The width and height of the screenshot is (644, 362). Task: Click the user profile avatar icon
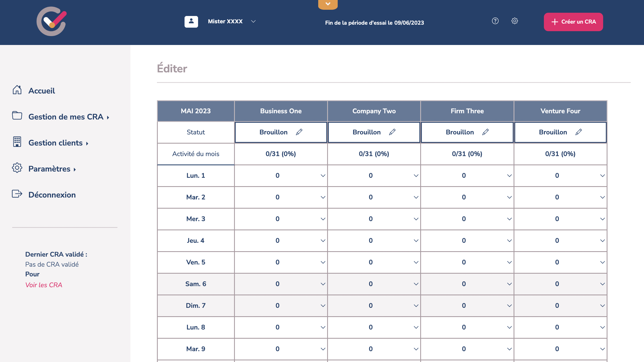coord(191,21)
